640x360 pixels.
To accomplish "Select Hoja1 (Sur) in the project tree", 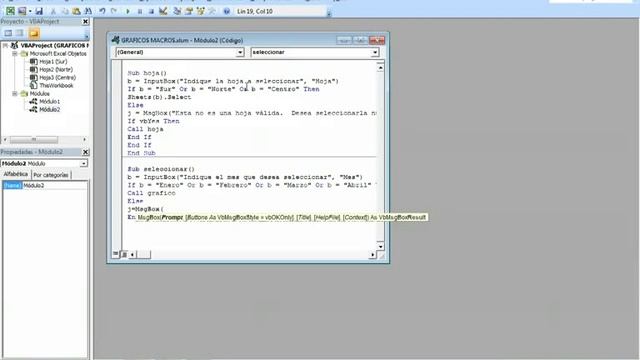I will coord(53,62).
